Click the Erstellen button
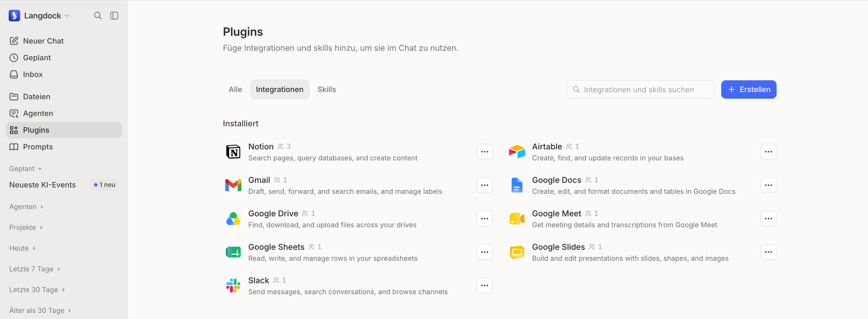This screenshot has width=868, height=319. pyautogui.click(x=749, y=89)
